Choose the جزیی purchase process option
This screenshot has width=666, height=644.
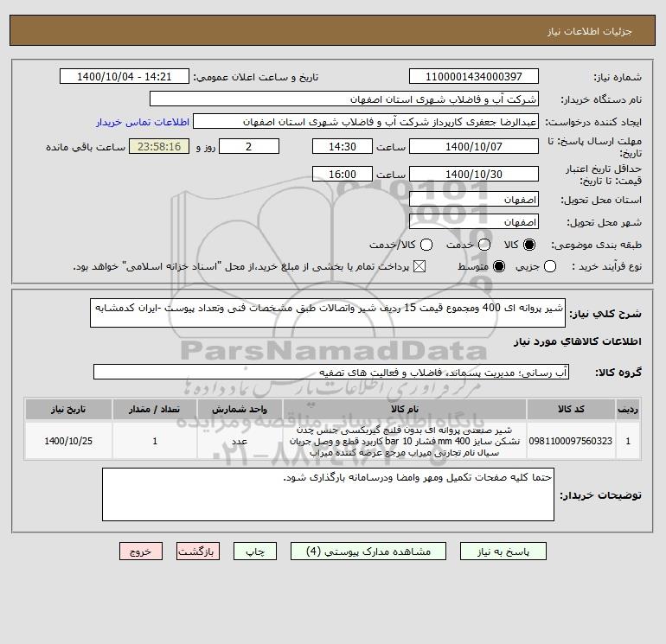pyautogui.click(x=550, y=266)
